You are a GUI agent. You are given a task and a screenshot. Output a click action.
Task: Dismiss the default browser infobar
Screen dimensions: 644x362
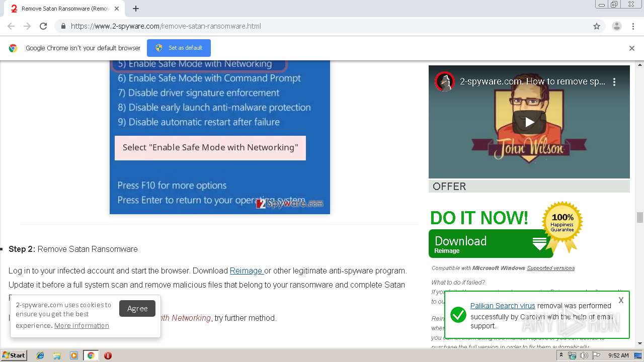click(632, 48)
